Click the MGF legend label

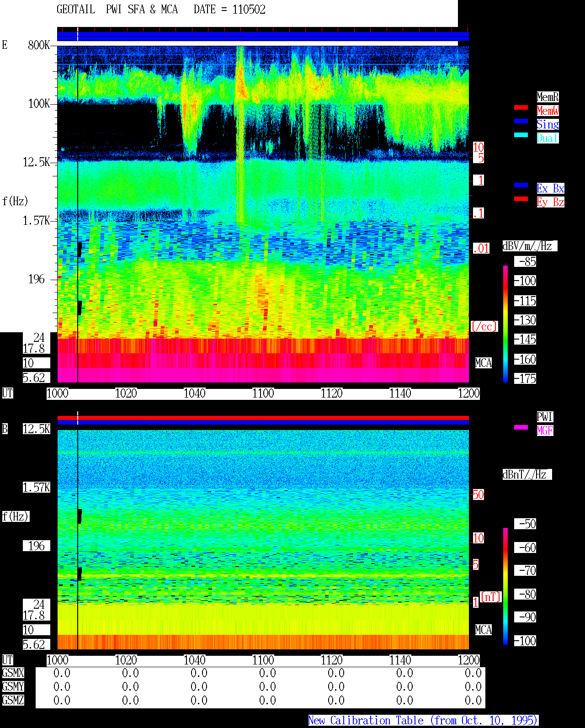545,430
